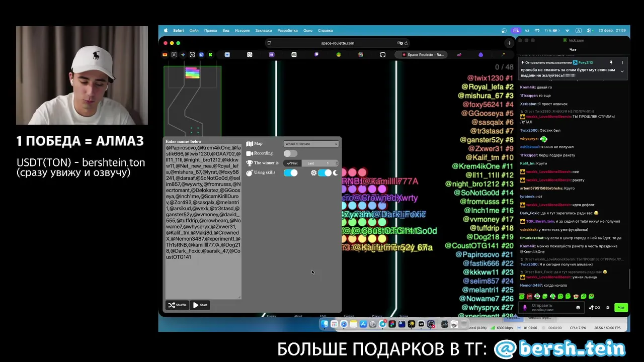Viewport: 644px width, 362px height.
Task: Open the Файл menu
Action: 194,30
